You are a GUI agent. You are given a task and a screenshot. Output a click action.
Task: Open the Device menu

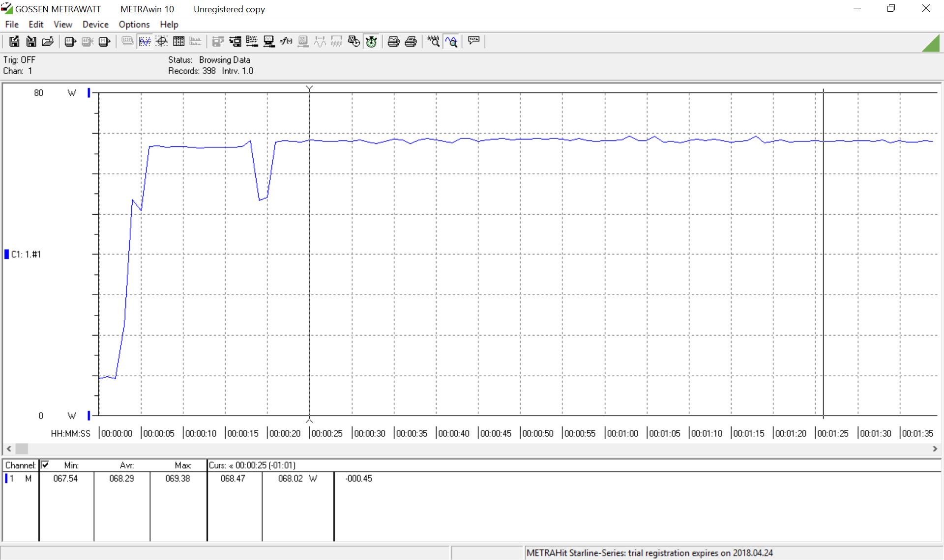[x=95, y=25]
